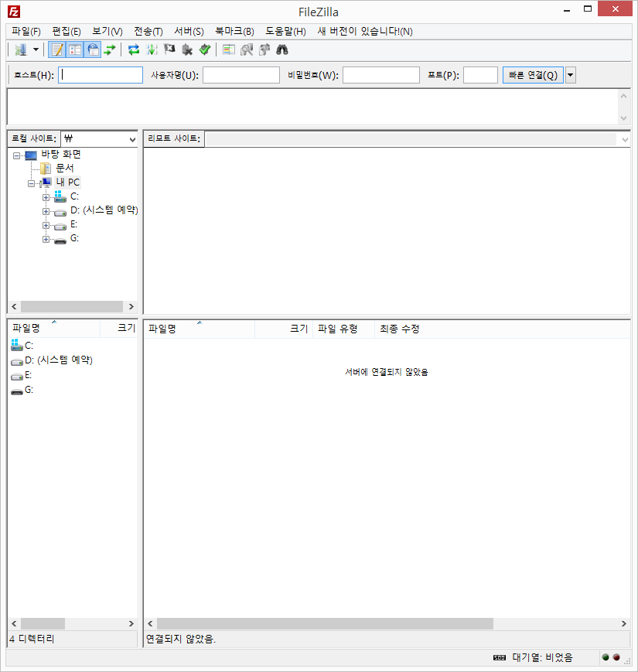Open the 북마크(B) menu
The height and width of the screenshot is (672, 638).
(x=234, y=31)
